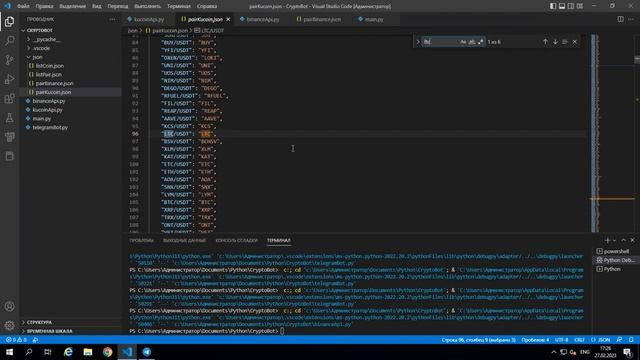Open the Файл menu
The image size is (640, 360).
coord(23,6)
